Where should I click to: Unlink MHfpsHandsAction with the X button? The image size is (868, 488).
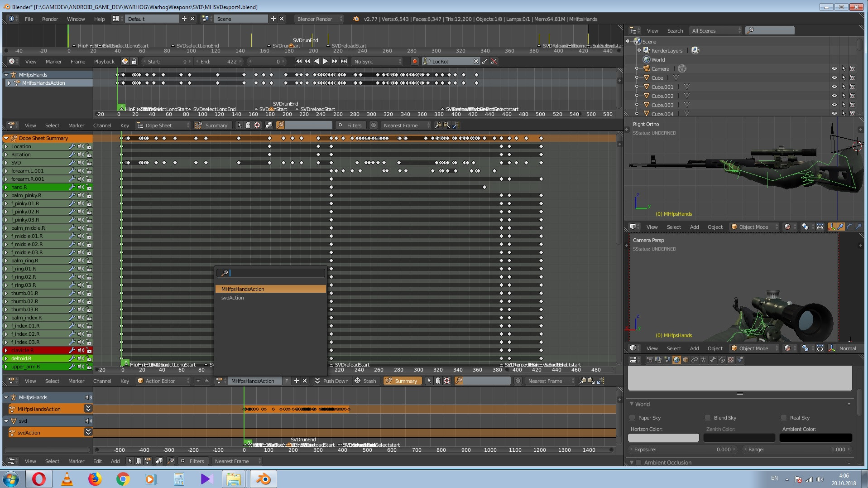click(305, 381)
